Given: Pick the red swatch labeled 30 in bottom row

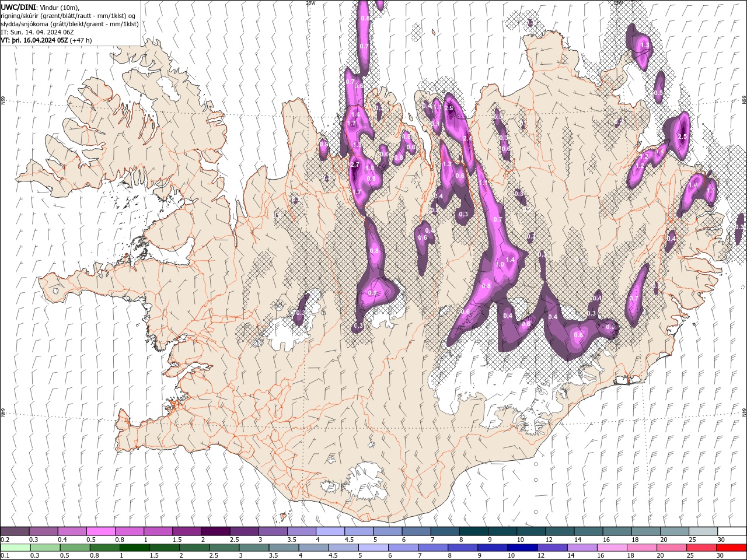Looking at the screenshot, I should point(731,548).
